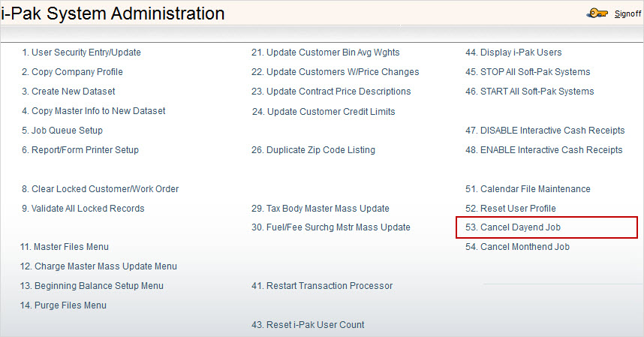Choose 23. Update Contract Price Descriptions

coord(331,92)
